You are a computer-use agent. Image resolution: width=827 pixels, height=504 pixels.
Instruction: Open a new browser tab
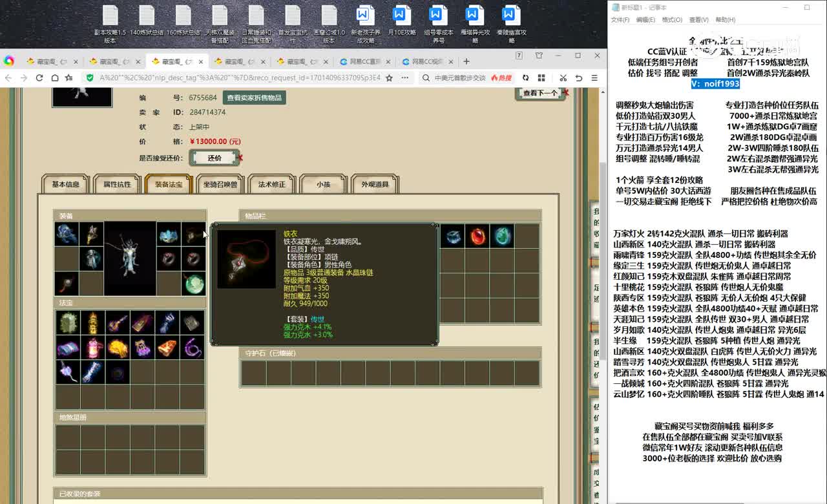coord(466,61)
